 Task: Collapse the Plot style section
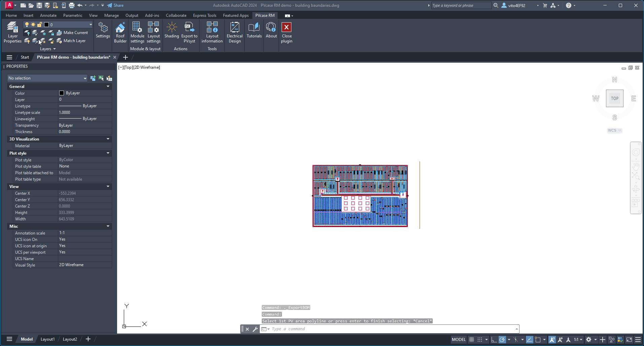click(x=108, y=153)
